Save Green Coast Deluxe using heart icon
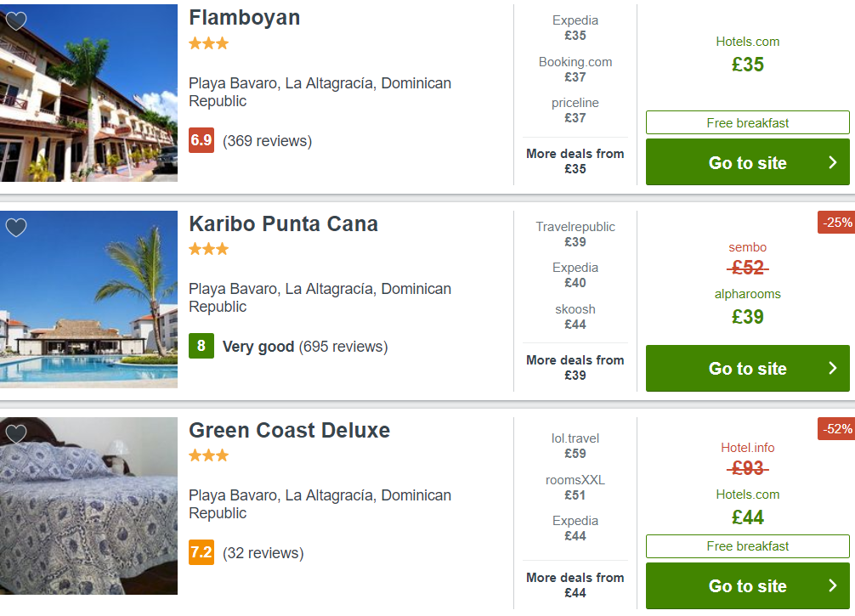This screenshot has width=855, height=616. pyautogui.click(x=16, y=433)
